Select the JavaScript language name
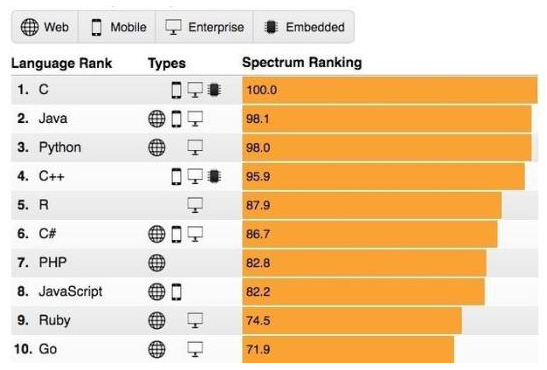 [70, 291]
